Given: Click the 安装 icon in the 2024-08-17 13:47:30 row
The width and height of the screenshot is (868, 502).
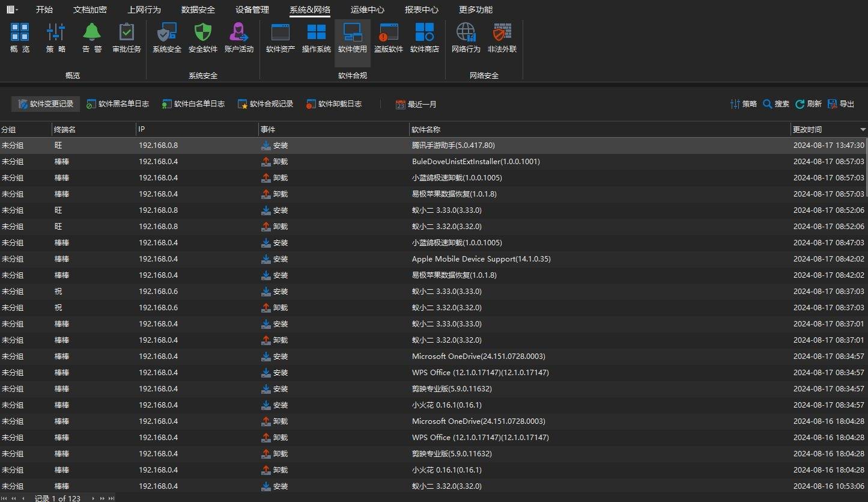Looking at the screenshot, I should coord(266,145).
